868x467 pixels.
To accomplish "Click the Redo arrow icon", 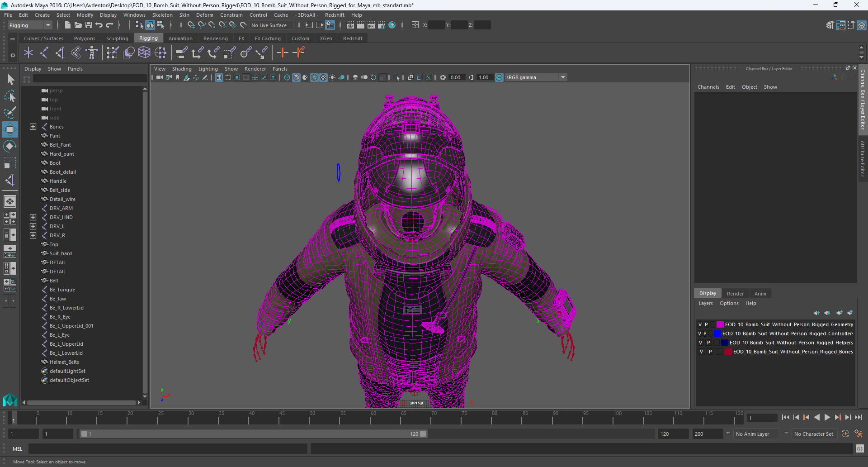I will [109, 25].
